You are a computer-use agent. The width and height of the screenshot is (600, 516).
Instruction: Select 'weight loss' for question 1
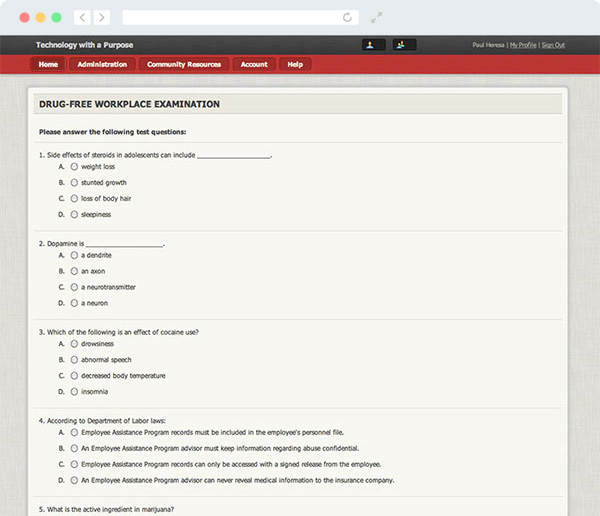[74, 167]
